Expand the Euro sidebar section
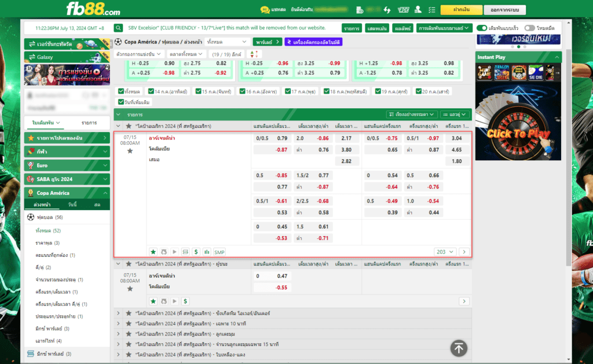 [67, 165]
